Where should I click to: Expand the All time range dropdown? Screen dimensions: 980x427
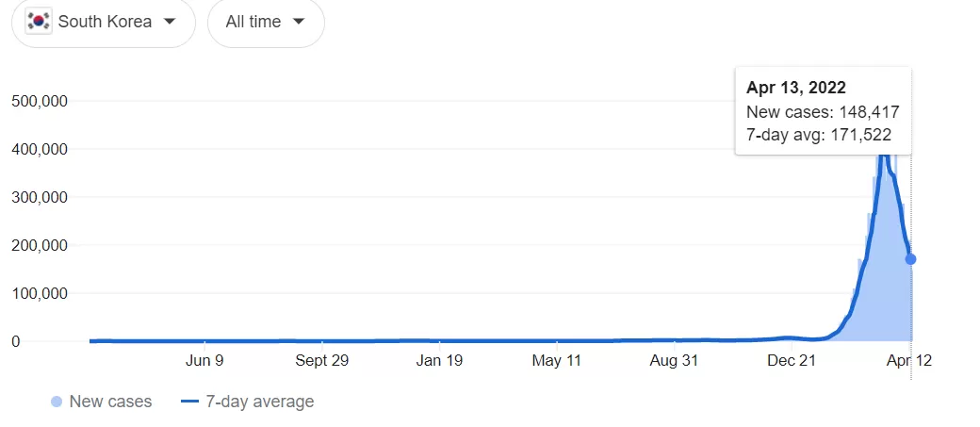click(x=266, y=22)
